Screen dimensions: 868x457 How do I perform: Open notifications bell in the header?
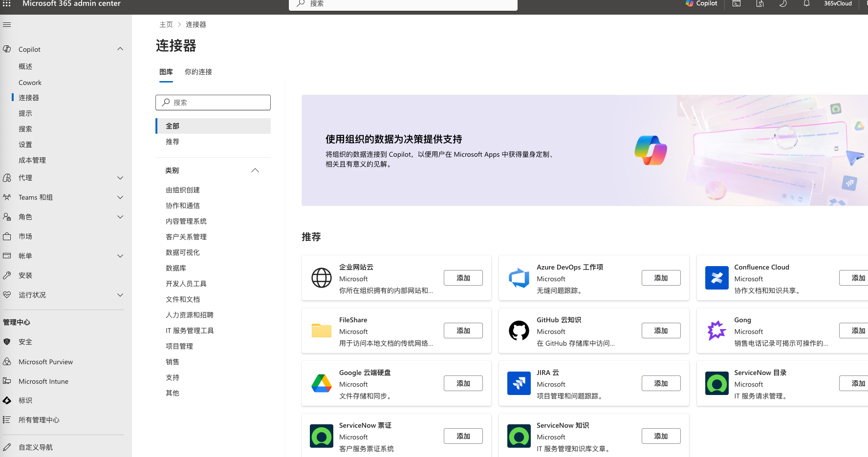point(806,3)
